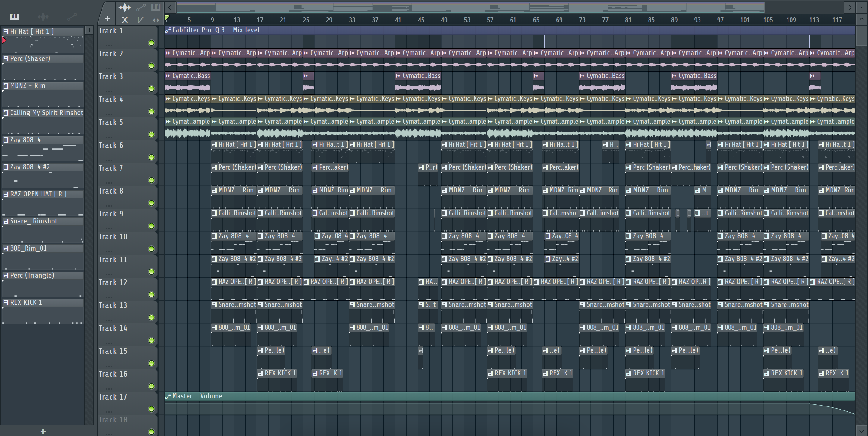The height and width of the screenshot is (436, 868).
Task: Select the pattern clip focus piano icon in playlist header
Action: (156, 7)
